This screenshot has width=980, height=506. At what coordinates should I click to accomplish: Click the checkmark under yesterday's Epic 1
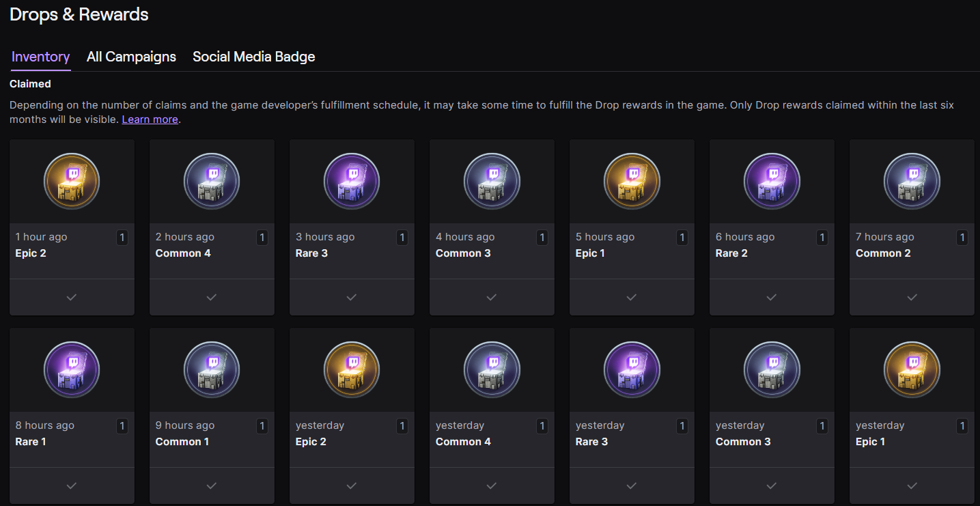[x=912, y=486]
